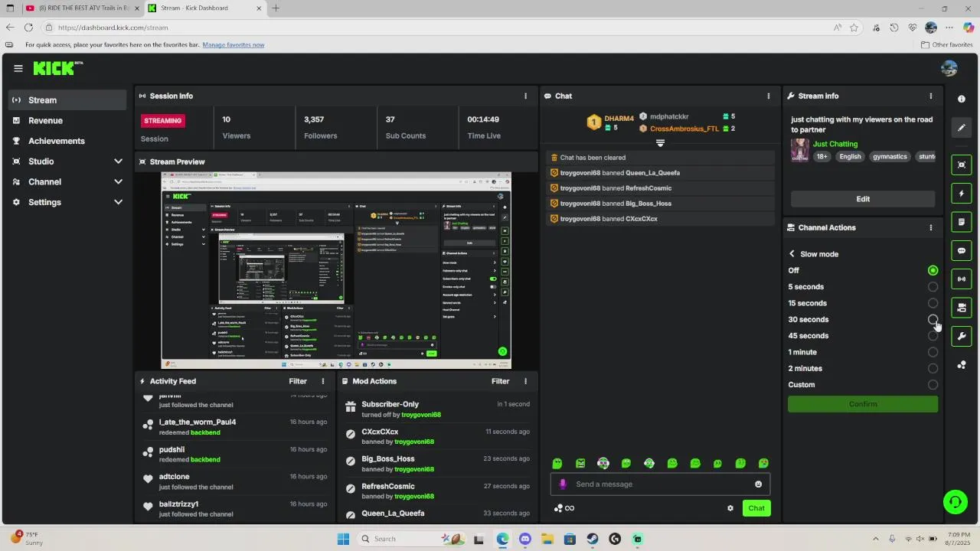Open the Mod Actions Filter dropdown
Screen dimensions: 980x551
[x=500, y=381]
